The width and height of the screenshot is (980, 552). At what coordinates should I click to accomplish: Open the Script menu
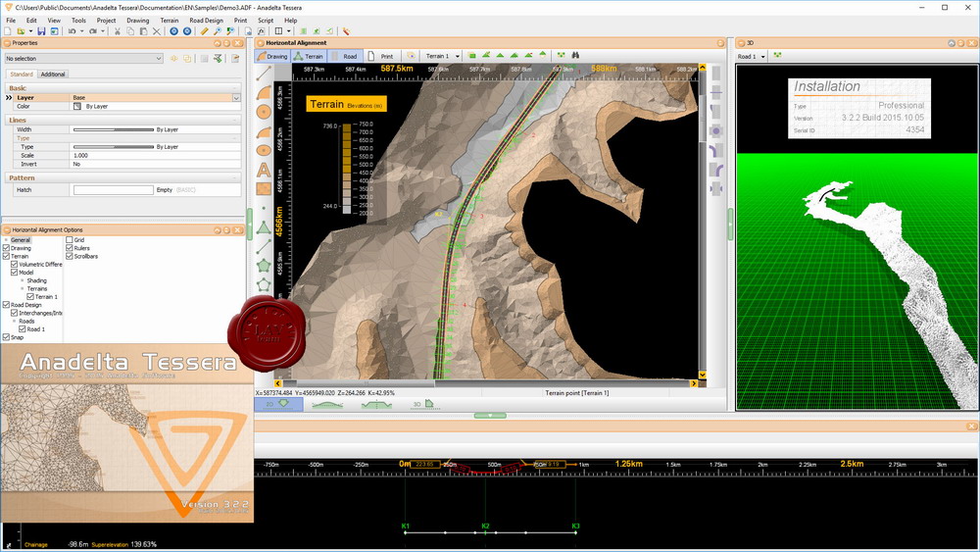coord(266,20)
